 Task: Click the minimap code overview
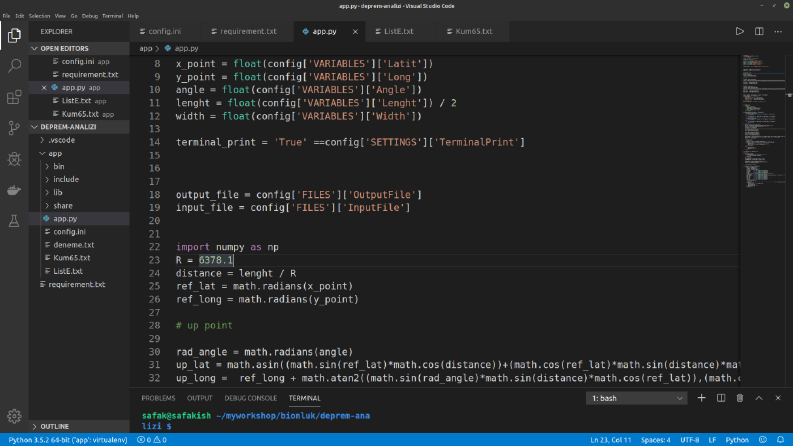[x=764, y=121]
